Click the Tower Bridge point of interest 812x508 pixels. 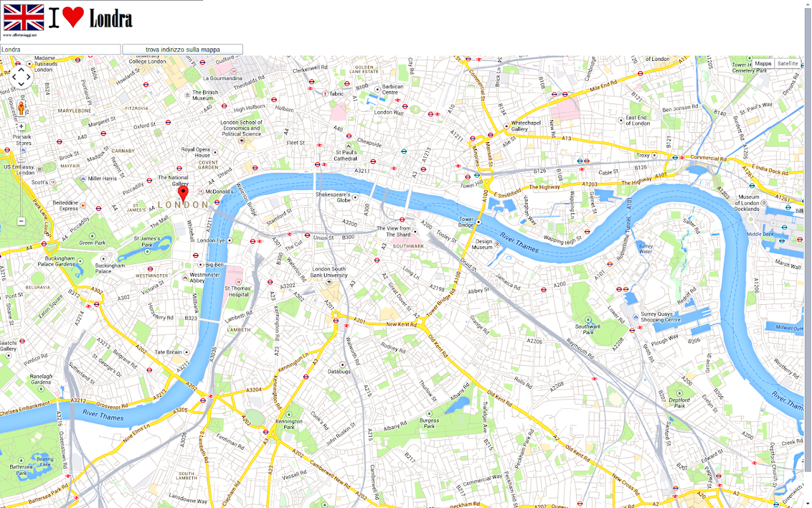(x=478, y=222)
